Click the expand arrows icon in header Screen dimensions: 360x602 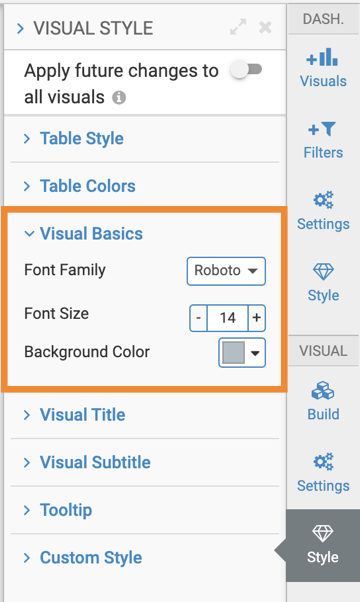tap(238, 27)
